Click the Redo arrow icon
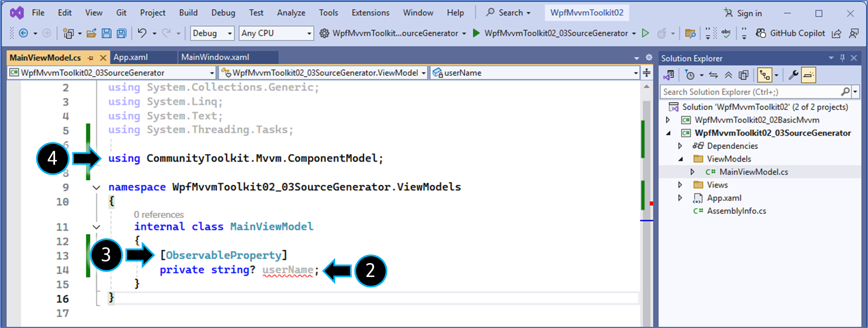This screenshot has width=868, height=328. point(166,34)
